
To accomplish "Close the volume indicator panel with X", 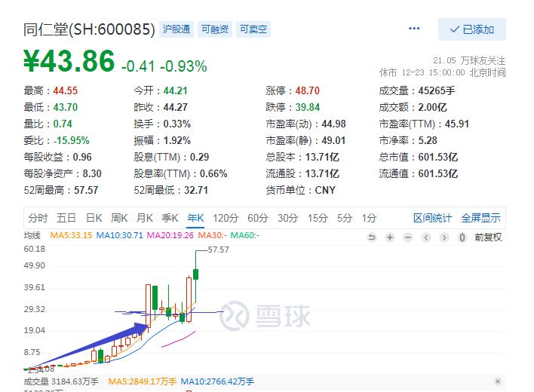I will point(498,381).
